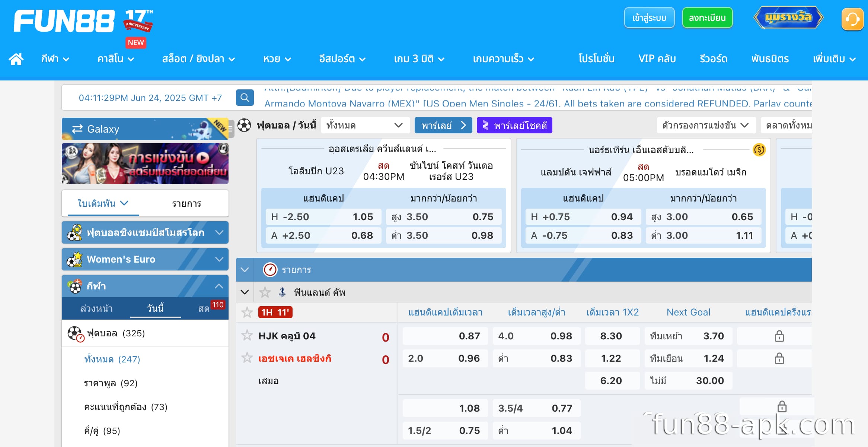Favorite the Finland Cup league star
Viewport: 868px width, 447px height.
coord(265,292)
